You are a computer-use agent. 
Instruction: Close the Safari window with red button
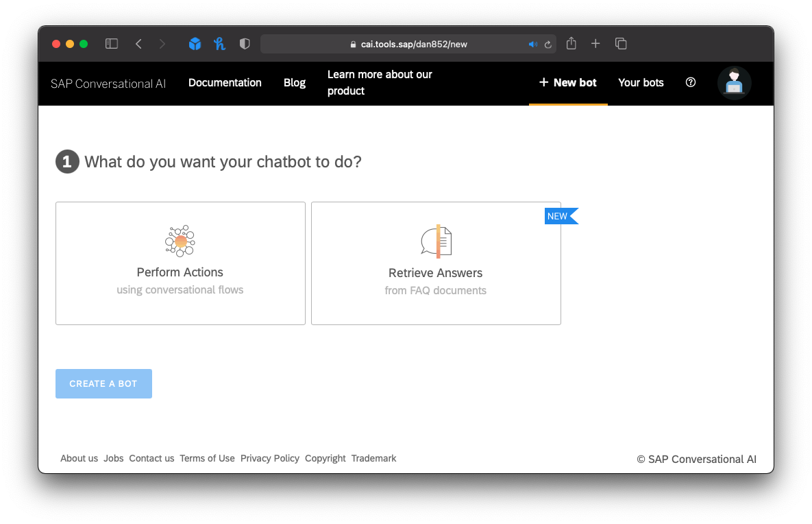[x=56, y=44]
